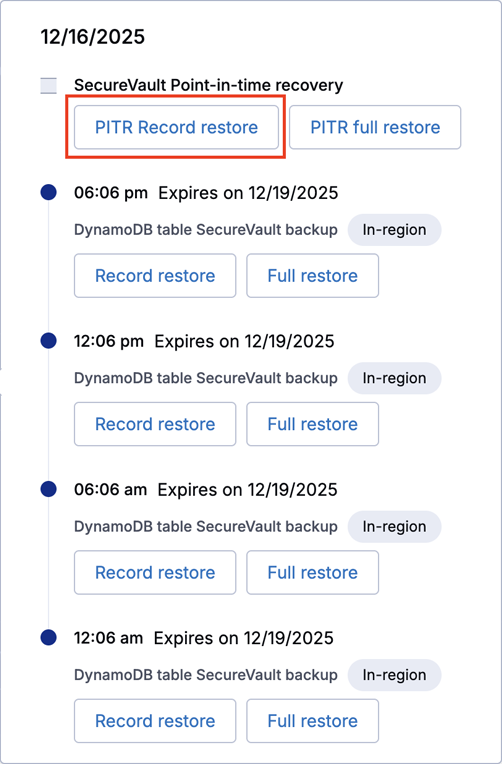Click Full restore for 12:06 pm backup
The width and height of the screenshot is (502, 764).
click(312, 424)
